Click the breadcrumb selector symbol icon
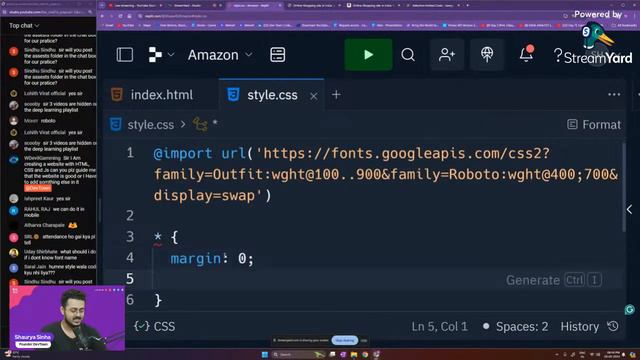The image size is (640, 360). pyautogui.click(x=200, y=124)
